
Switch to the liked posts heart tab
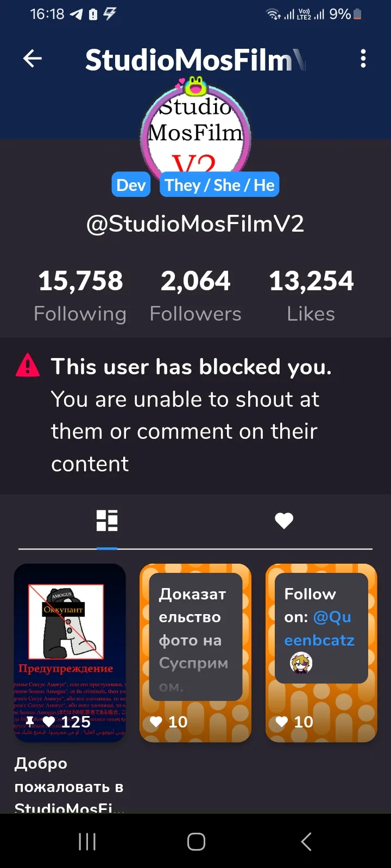click(x=284, y=521)
